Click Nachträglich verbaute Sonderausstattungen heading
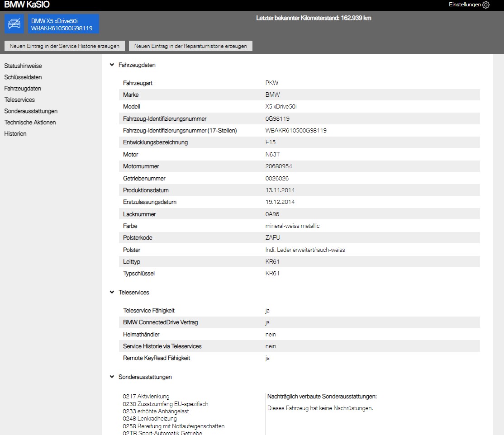Image resolution: width=504 pixels, height=435 pixels. [322, 397]
